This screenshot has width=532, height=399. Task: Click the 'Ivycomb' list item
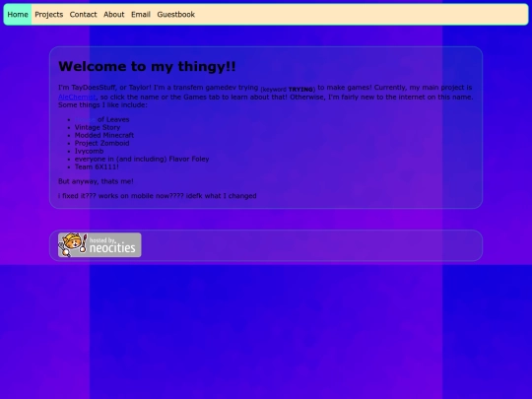89,151
